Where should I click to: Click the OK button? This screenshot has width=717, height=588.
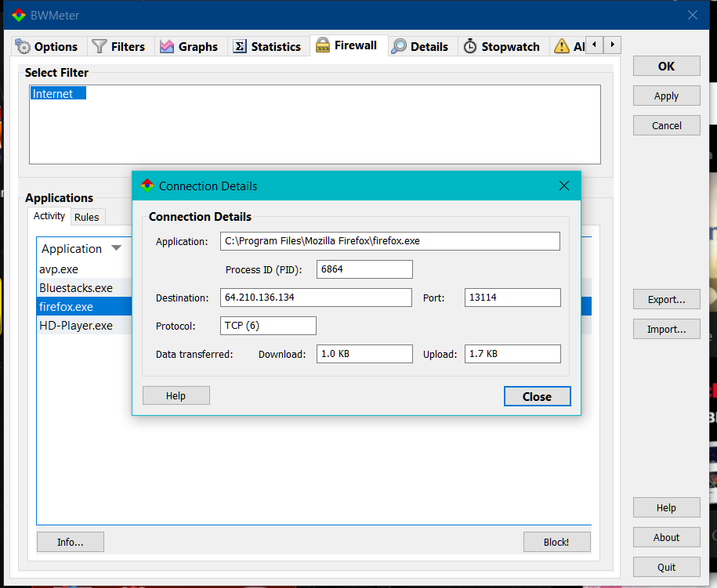pos(666,67)
